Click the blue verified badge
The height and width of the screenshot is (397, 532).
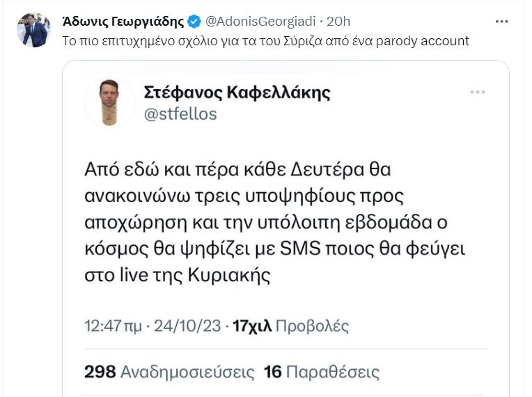[x=194, y=22]
